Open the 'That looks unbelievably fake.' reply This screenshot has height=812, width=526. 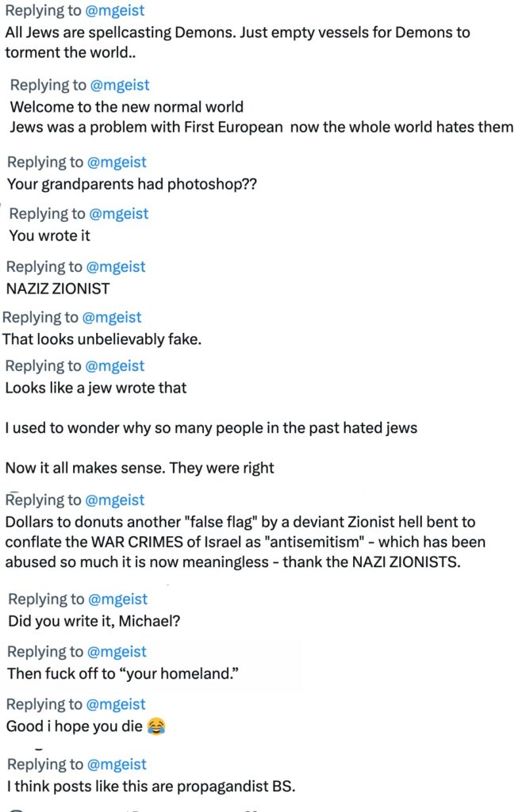[x=102, y=339]
